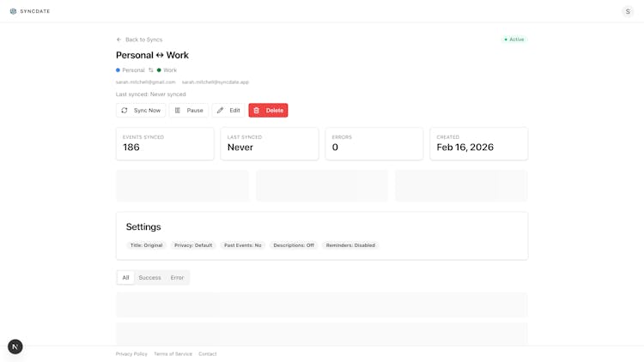The width and height of the screenshot is (644, 362).
Task: Click the SyncDate logo icon
Action: click(x=13, y=11)
